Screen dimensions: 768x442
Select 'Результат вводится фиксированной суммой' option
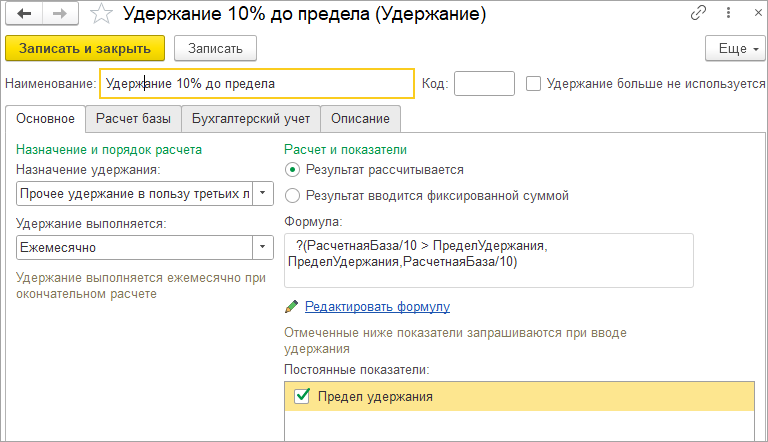click(x=292, y=196)
